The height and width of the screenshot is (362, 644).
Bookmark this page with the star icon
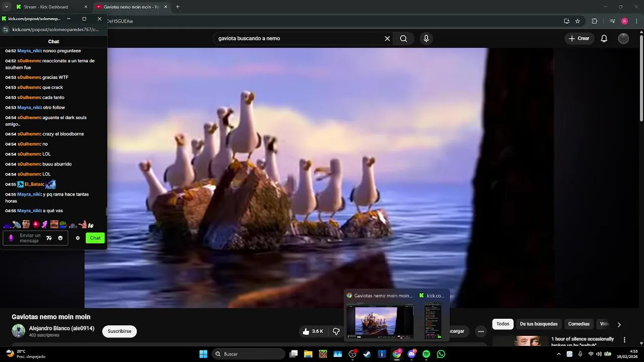(x=578, y=21)
